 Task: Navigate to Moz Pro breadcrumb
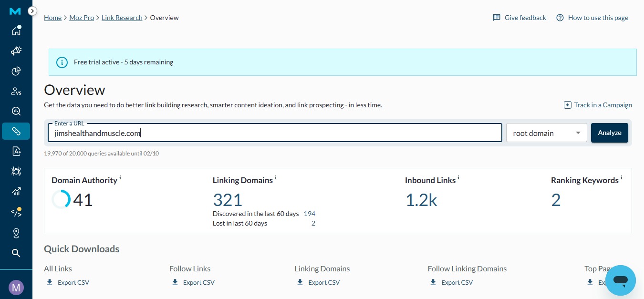[x=82, y=18]
